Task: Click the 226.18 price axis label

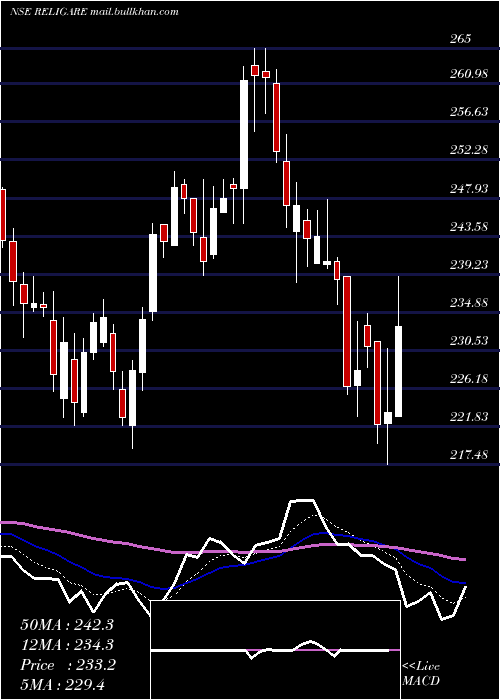Action: 469,379
